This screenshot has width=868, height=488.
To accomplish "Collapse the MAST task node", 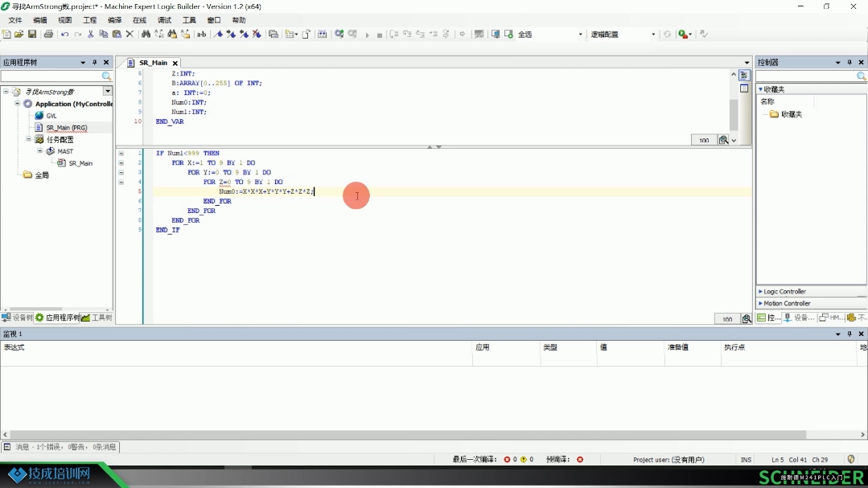I will coord(40,151).
